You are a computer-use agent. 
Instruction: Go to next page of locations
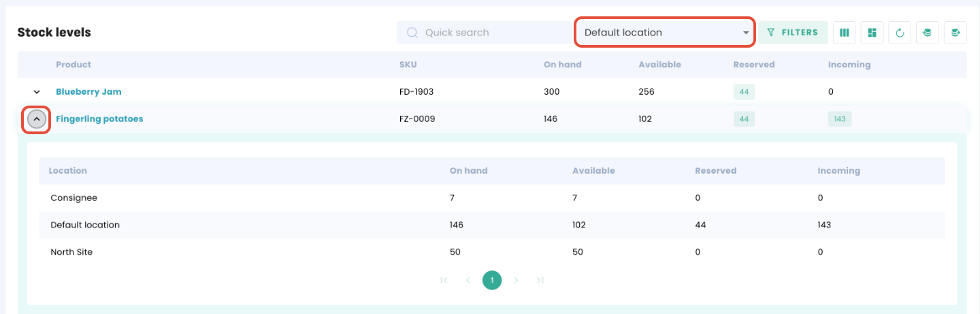click(x=516, y=280)
